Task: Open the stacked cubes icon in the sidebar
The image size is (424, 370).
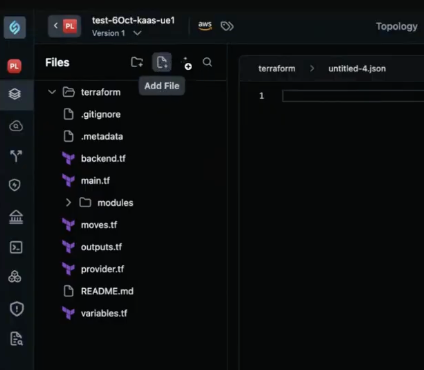Action: click(x=15, y=276)
